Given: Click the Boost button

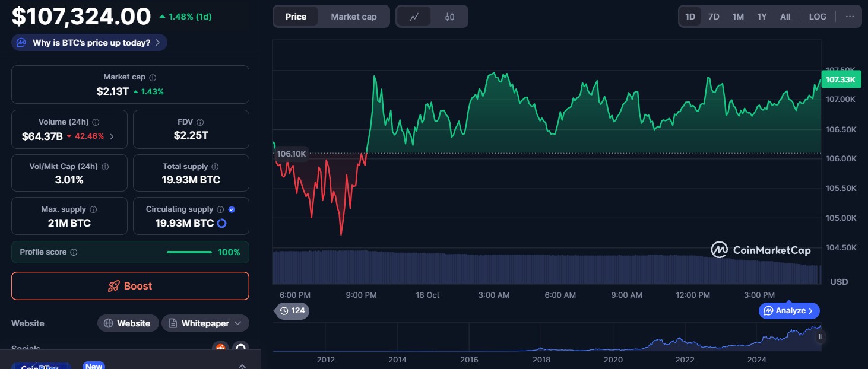Looking at the screenshot, I should pos(130,286).
